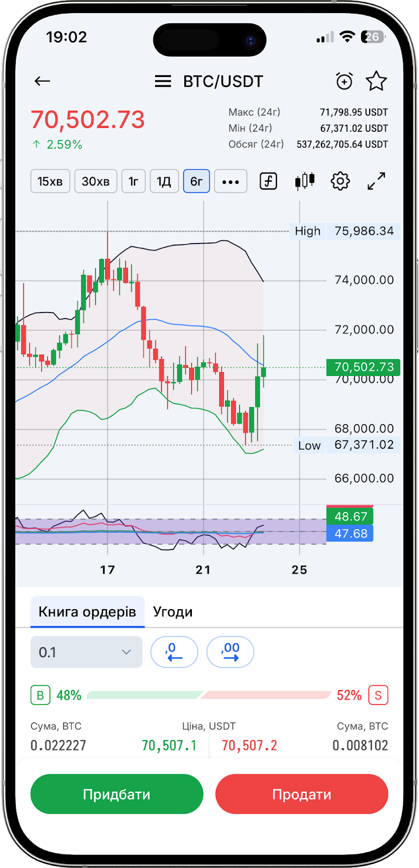
Task: Tap the back arrow icon
Action: tap(42, 81)
